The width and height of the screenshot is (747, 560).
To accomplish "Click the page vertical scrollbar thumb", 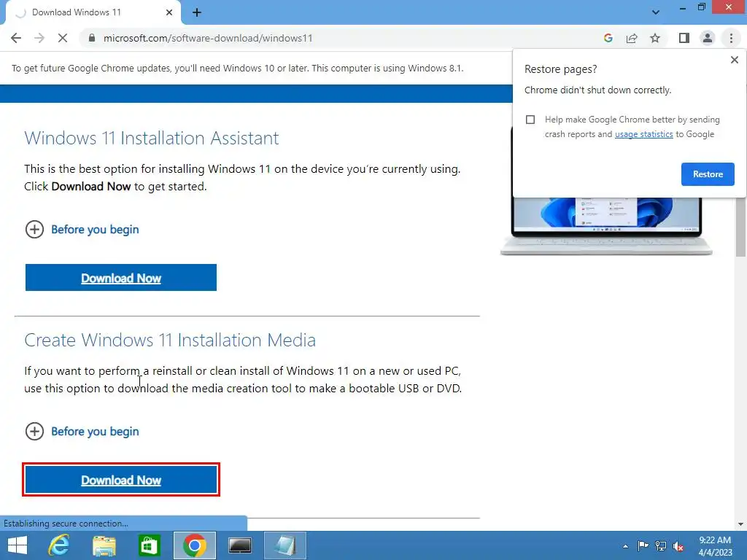I will coord(740,226).
